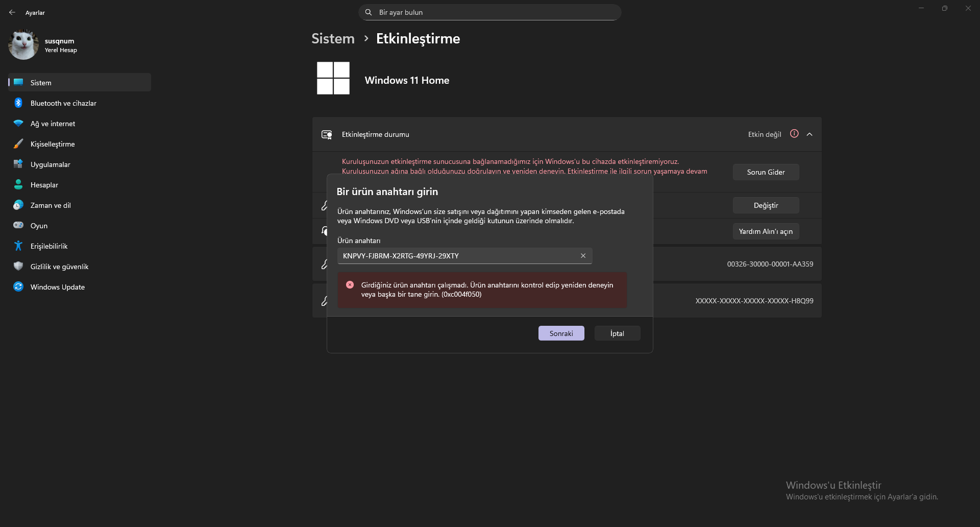Click the gamepad icon for Oyun
Image resolution: width=980 pixels, height=527 pixels.
coord(18,225)
